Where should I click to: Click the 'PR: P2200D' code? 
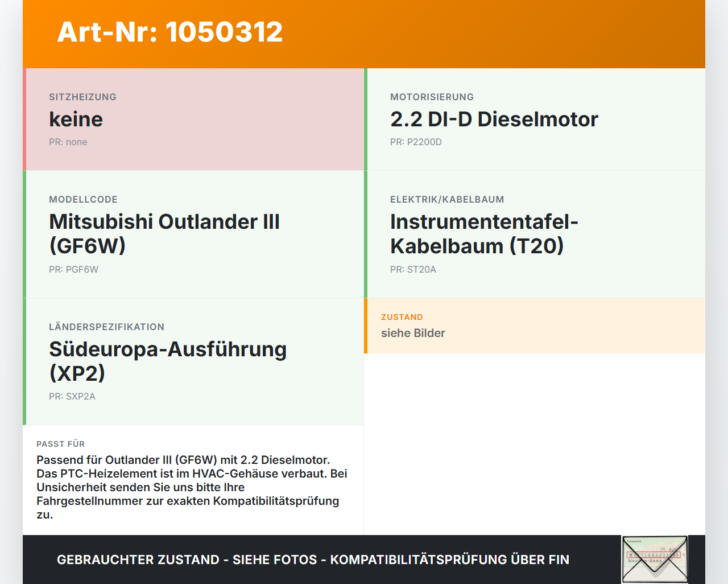point(416,142)
